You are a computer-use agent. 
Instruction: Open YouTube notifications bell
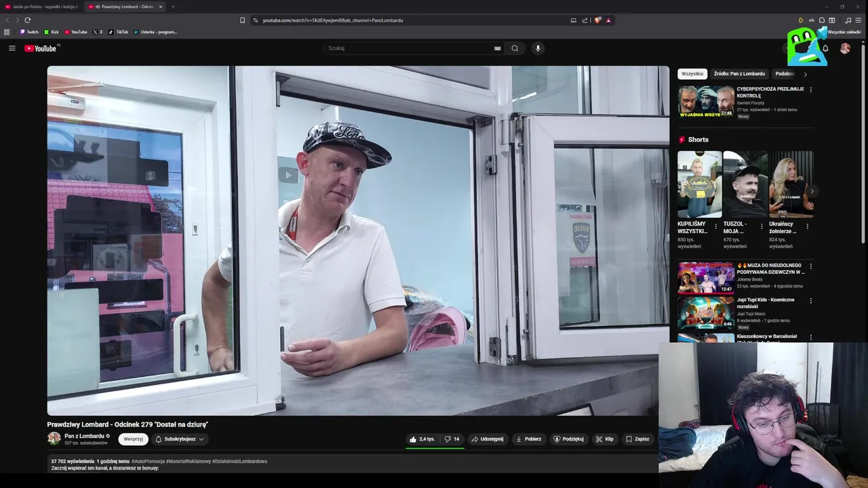pyautogui.click(x=825, y=48)
